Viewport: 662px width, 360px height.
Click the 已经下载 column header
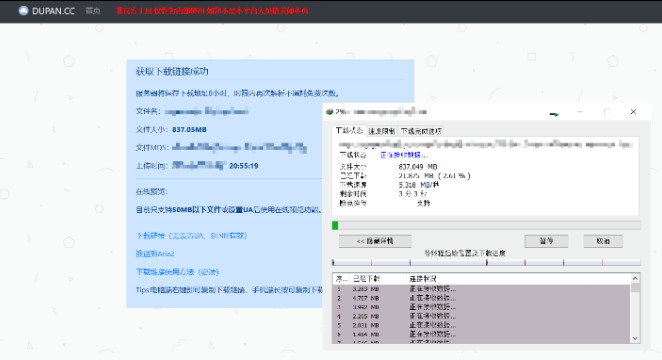click(378, 279)
